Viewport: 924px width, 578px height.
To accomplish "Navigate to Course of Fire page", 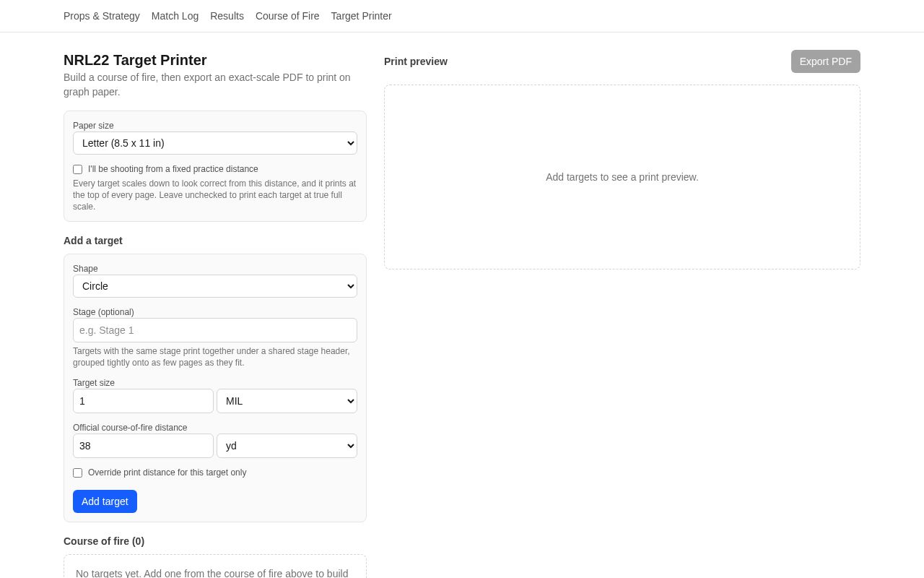I will pyautogui.click(x=287, y=16).
